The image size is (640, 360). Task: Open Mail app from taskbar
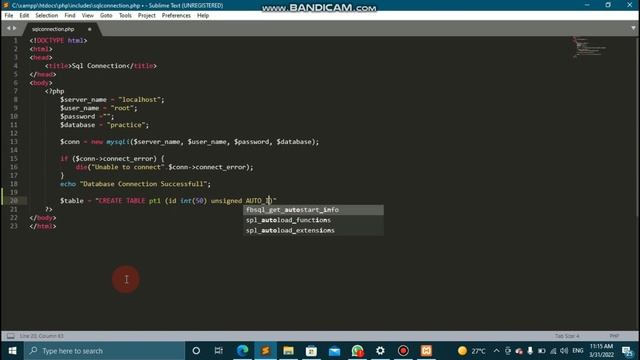pyautogui.click(x=334, y=351)
